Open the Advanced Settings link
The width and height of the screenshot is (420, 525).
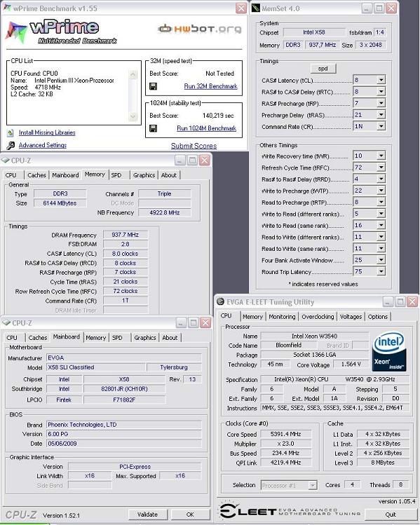(43, 145)
